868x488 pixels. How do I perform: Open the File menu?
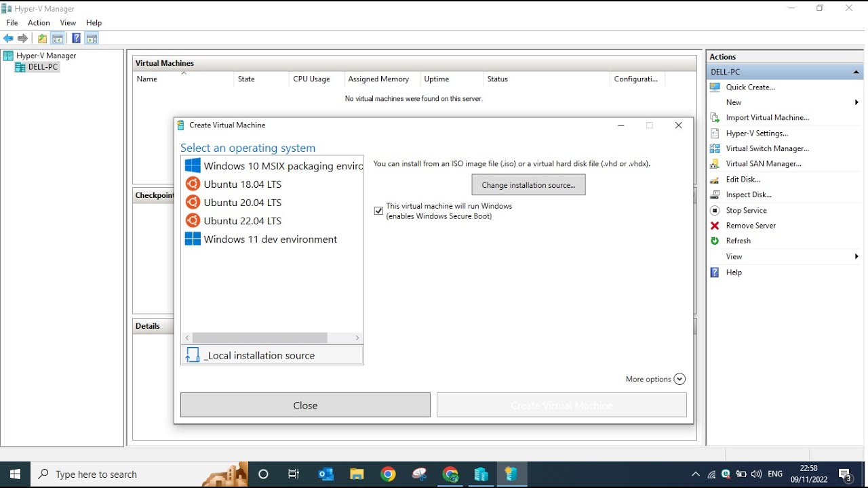coord(12,22)
